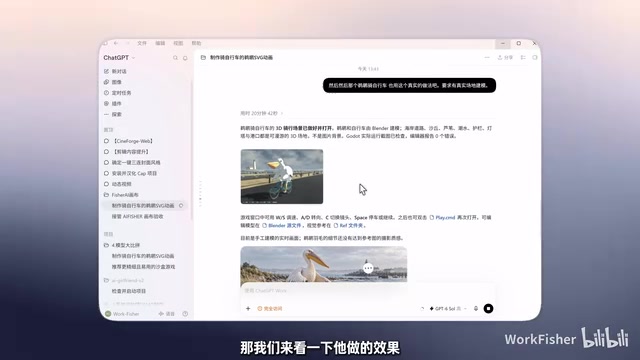Click the microphone dictation icon
The height and width of the screenshot is (360, 640).
(476, 309)
